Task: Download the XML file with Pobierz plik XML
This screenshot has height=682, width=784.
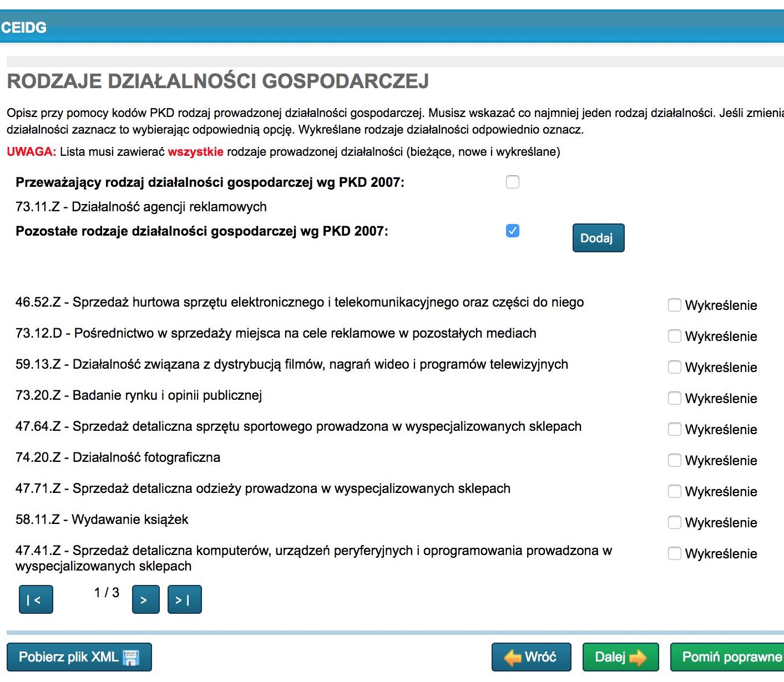Action: [79, 657]
